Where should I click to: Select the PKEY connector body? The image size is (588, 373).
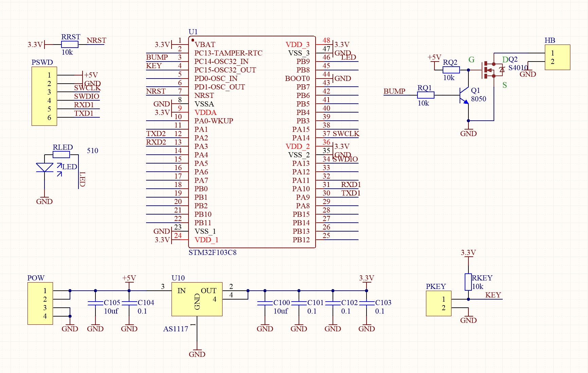coord(439,303)
